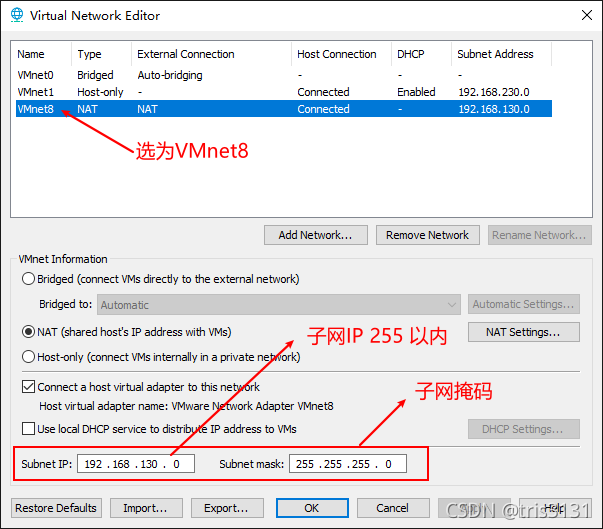This screenshot has width=603, height=529.
Task: Click the Add Network button
Action: coord(316,235)
